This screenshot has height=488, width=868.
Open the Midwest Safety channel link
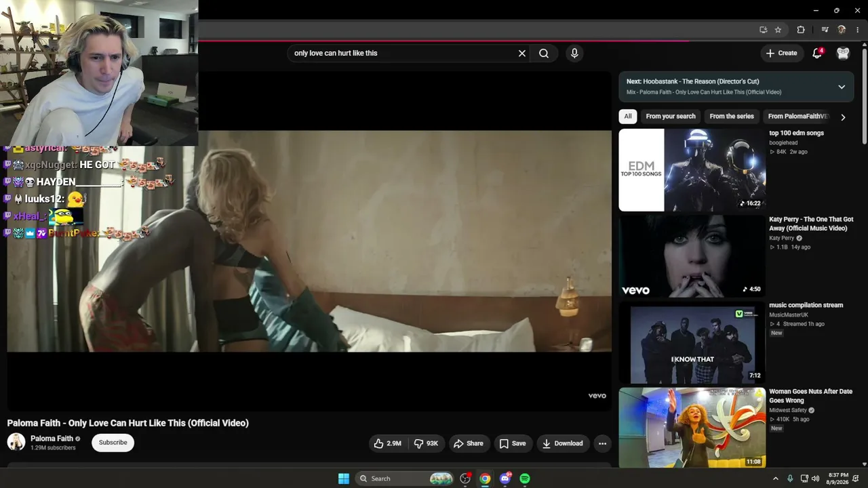coord(788,411)
